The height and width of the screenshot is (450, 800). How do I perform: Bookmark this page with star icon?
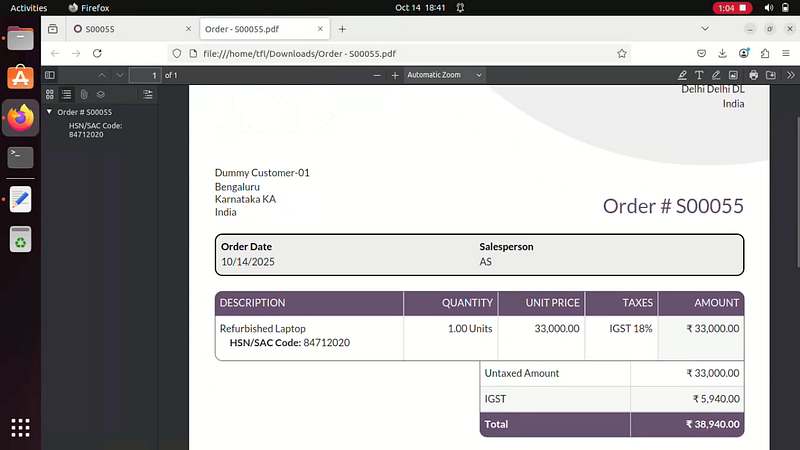point(622,53)
